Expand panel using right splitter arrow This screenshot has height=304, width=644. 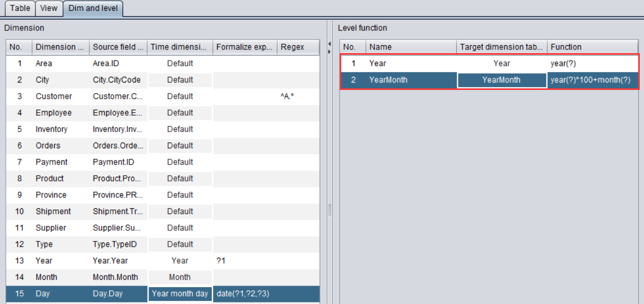coord(330,52)
